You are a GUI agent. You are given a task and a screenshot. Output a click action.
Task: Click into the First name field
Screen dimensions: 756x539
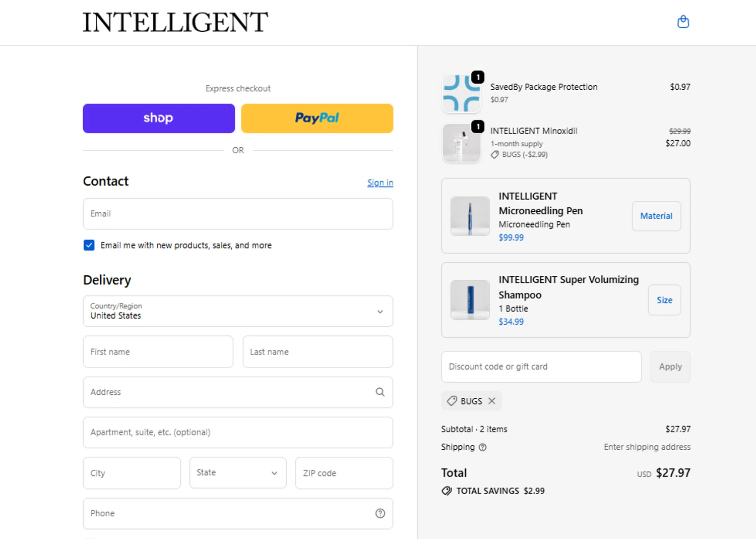pyautogui.click(x=158, y=352)
